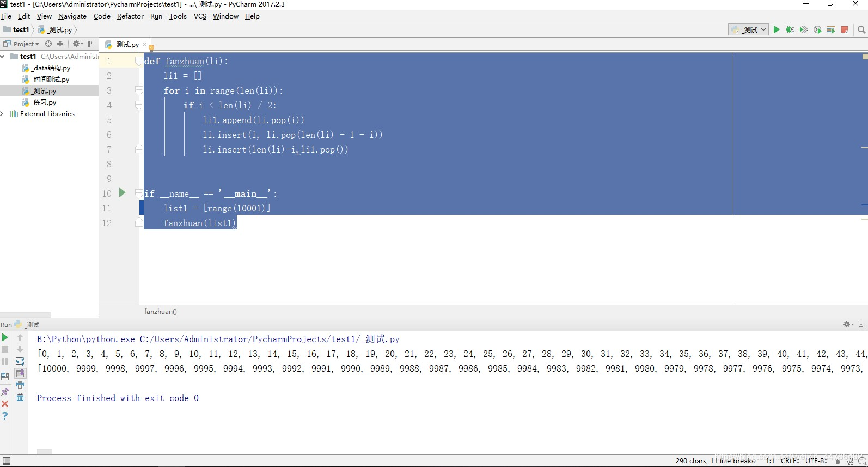Viewport: 868px width, 467px height.
Task: Expand External Libraries node
Action: (3, 113)
